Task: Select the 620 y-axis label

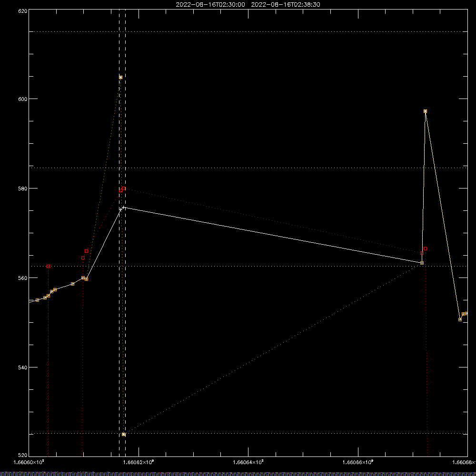Action: pos(23,11)
